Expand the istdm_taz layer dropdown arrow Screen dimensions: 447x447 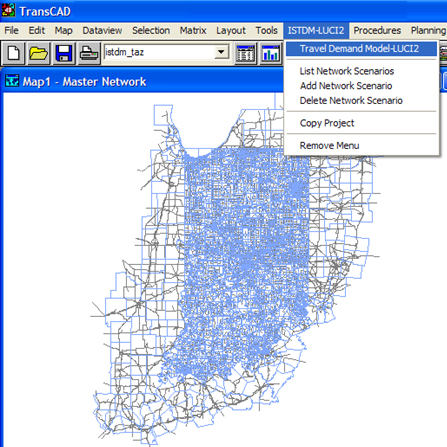(221, 52)
